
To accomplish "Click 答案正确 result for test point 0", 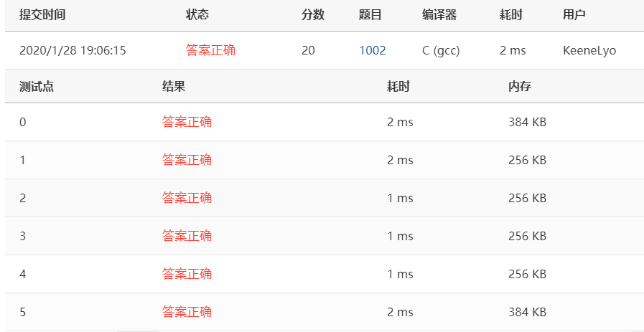I will click(187, 123).
